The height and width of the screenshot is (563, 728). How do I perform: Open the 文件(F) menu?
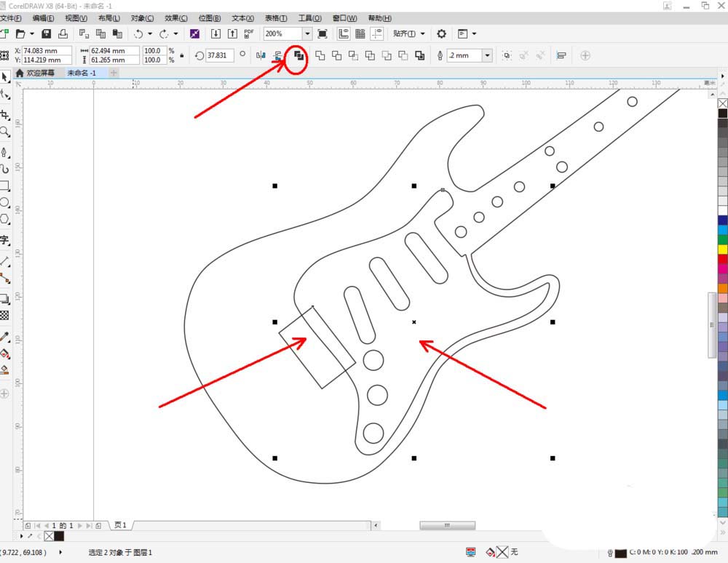11,18
